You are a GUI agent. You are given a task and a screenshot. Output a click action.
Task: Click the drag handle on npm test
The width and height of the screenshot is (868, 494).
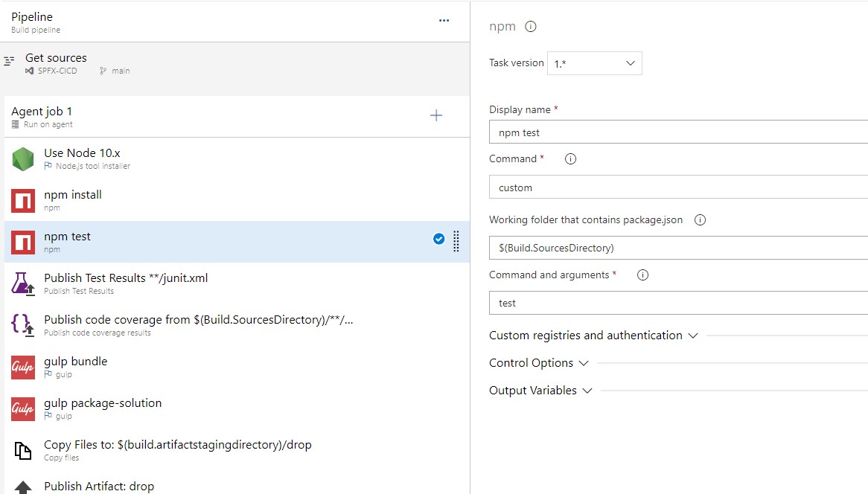pos(456,241)
